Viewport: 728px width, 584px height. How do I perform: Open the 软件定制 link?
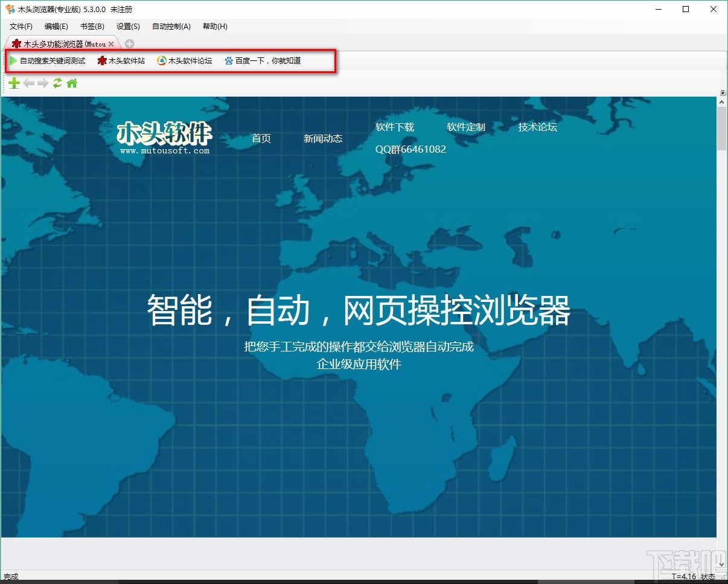[466, 127]
